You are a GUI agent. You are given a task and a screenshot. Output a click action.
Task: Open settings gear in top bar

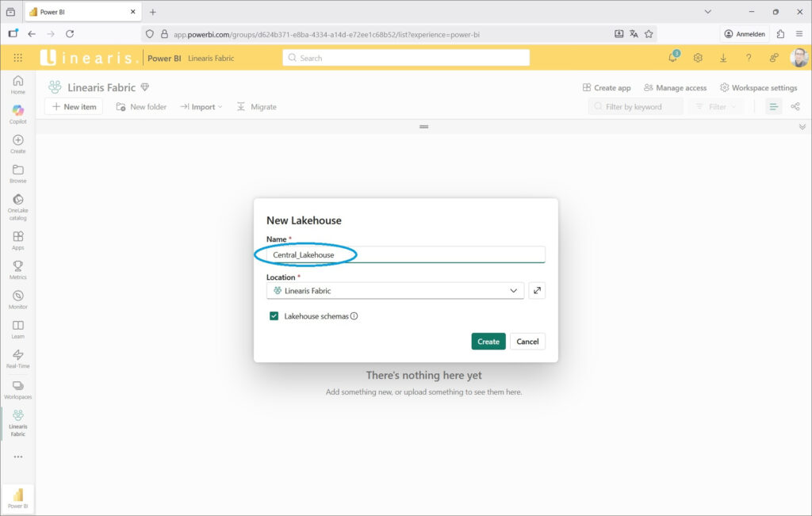[698, 58]
